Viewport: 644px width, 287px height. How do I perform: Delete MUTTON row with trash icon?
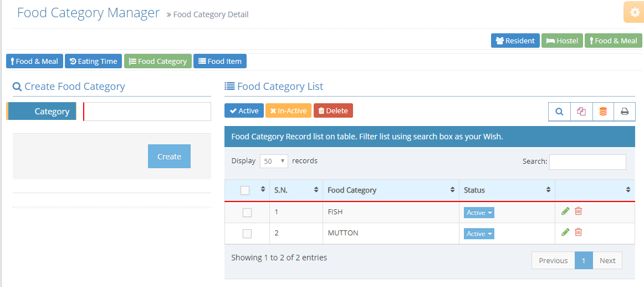pyautogui.click(x=578, y=232)
